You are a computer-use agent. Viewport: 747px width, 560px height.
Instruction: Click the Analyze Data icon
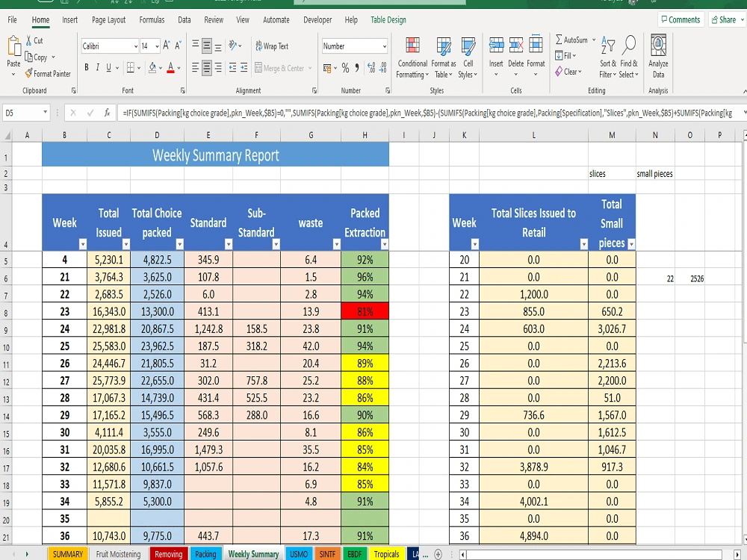[x=657, y=54]
